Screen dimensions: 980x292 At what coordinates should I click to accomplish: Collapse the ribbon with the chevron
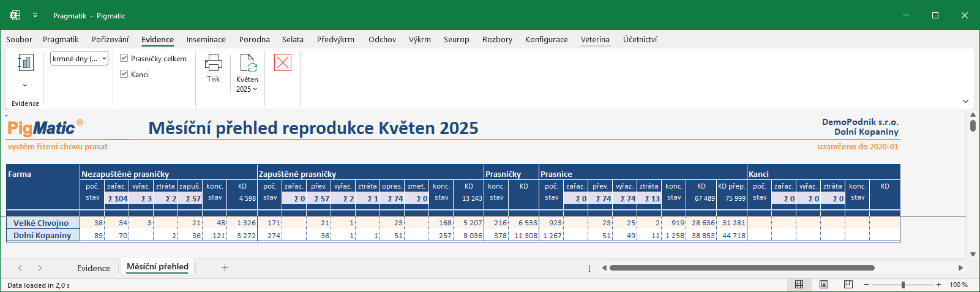(x=965, y=101)
